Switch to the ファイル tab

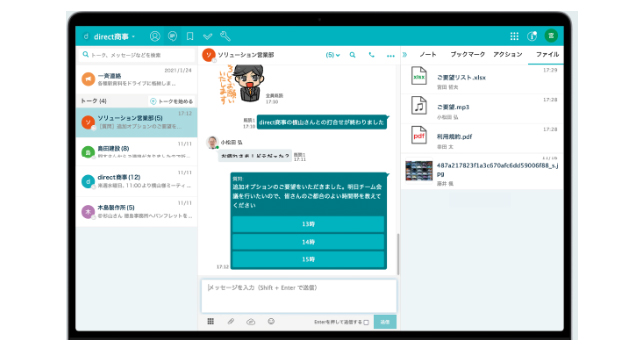(x=547, y=54)
